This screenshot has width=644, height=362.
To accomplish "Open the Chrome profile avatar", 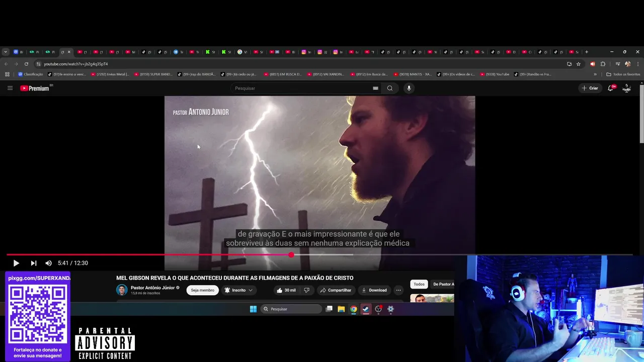I will click(x=627, y=64).
